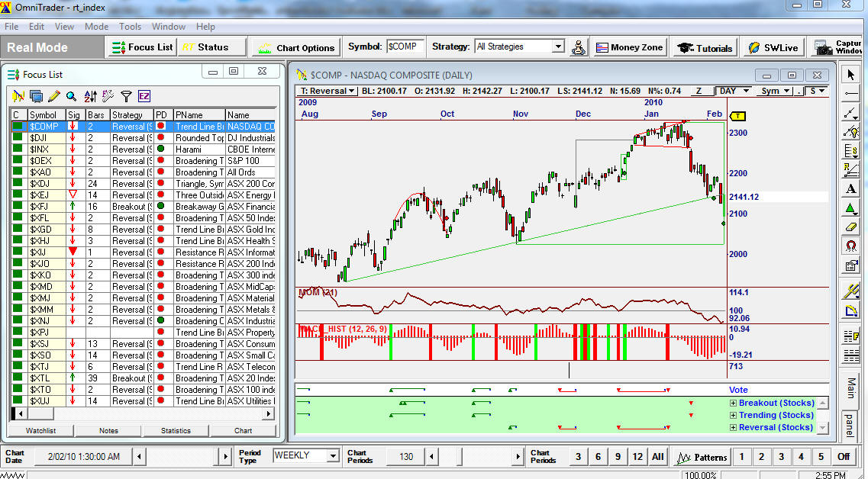The width and height of the screenshot is (868, 479).
Task: Set chart periods to 12 months
Action: (x=637, y=457)
